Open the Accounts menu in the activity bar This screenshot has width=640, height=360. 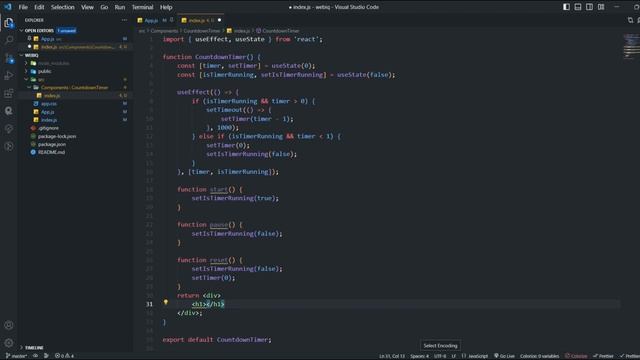pyautogui.click(x=9, y=325)
